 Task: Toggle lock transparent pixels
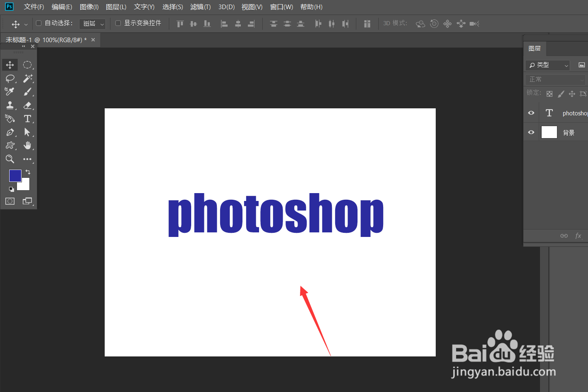click(x=550, y=94)
